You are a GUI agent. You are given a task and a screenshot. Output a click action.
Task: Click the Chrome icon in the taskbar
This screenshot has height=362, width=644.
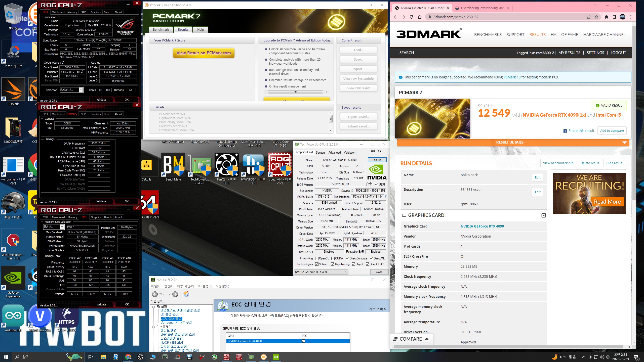[x=128, y=357]
